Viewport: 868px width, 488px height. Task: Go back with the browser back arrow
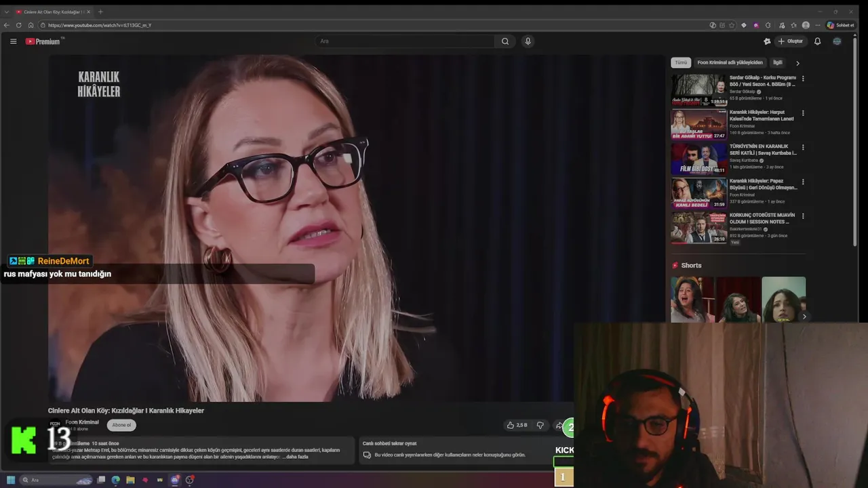[7, 25]
